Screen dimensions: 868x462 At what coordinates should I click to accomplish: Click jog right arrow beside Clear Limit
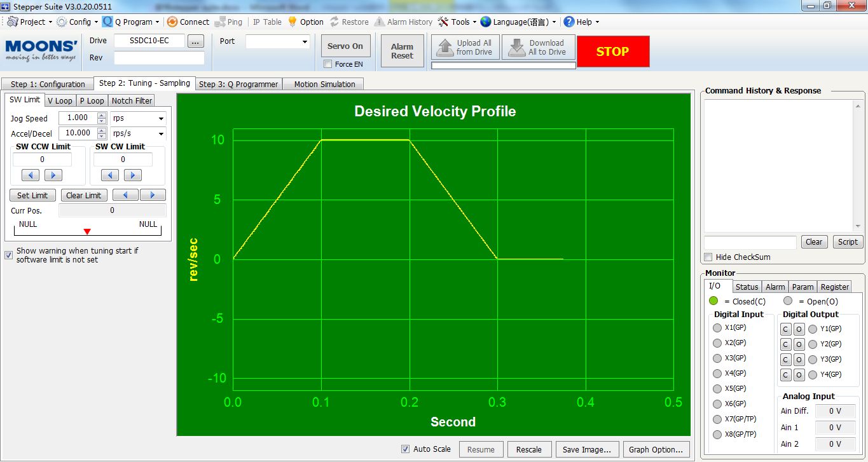[x=153, y=195]
